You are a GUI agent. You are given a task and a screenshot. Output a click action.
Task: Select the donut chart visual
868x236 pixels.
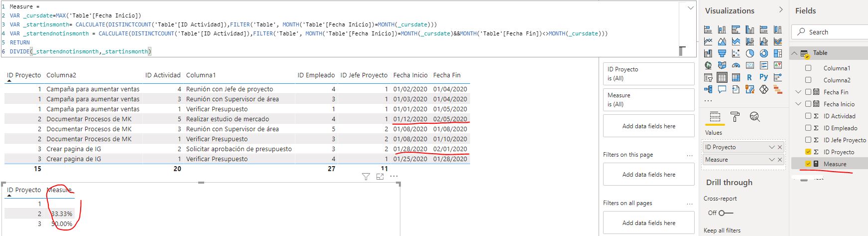point(764,53)
